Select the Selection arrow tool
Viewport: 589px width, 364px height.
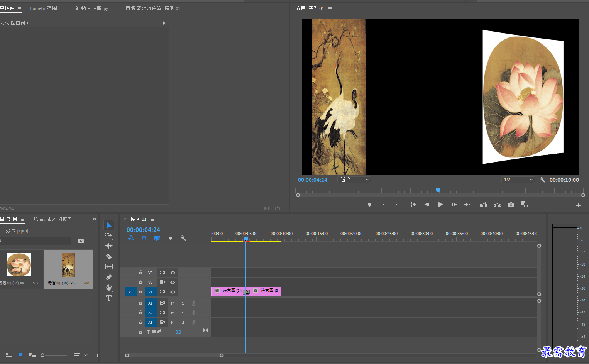(x=109, y=225)
